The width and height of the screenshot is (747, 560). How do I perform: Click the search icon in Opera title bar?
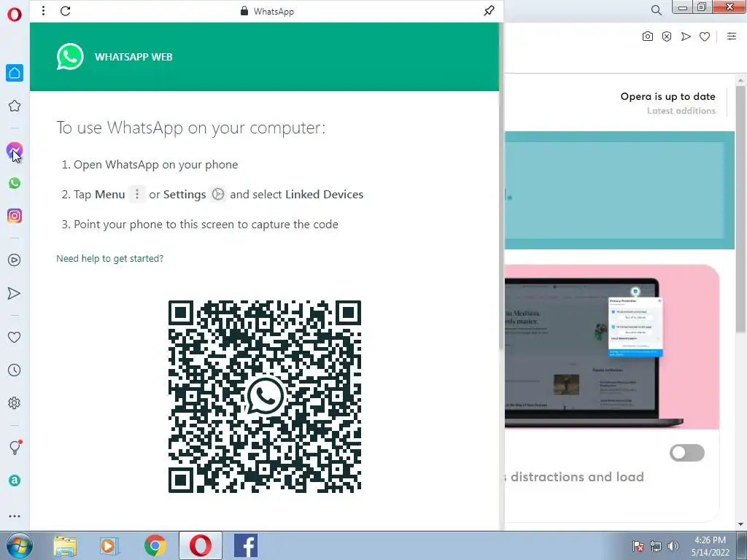coord(656,10)
